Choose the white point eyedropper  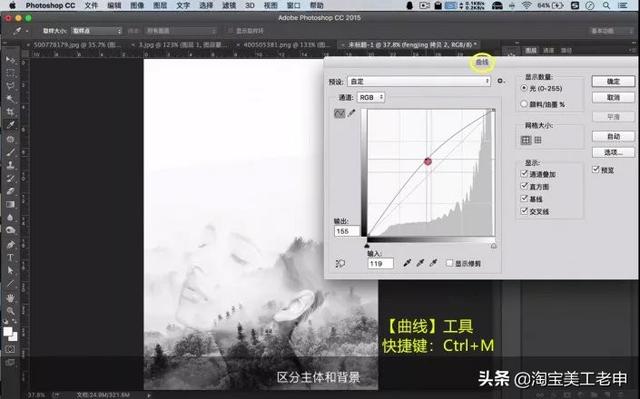tap(433, 263)
